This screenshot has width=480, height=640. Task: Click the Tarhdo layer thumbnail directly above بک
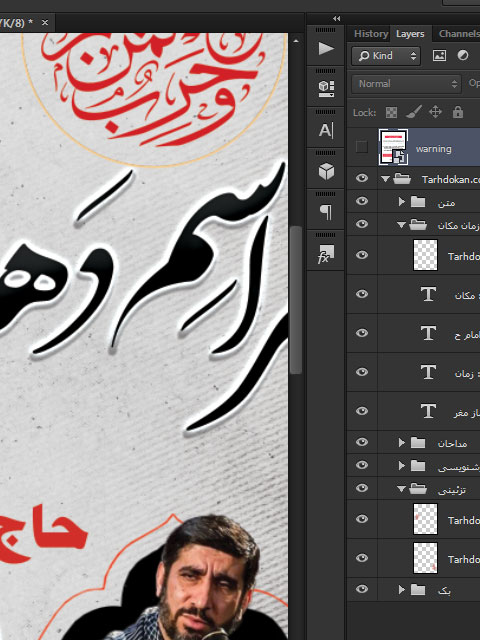(425, 558)
